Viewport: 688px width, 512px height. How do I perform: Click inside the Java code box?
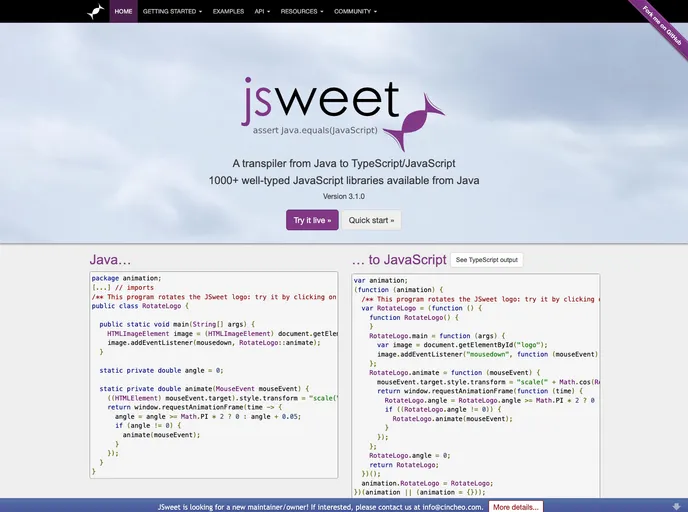[214, 375]
